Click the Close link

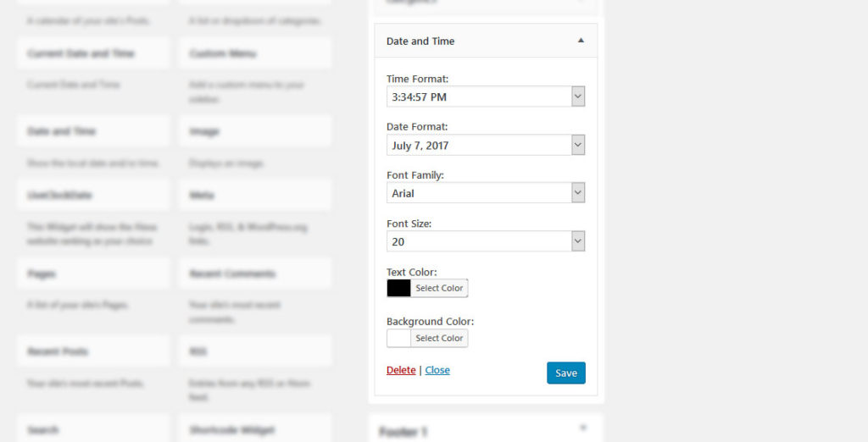click(437, 370)
